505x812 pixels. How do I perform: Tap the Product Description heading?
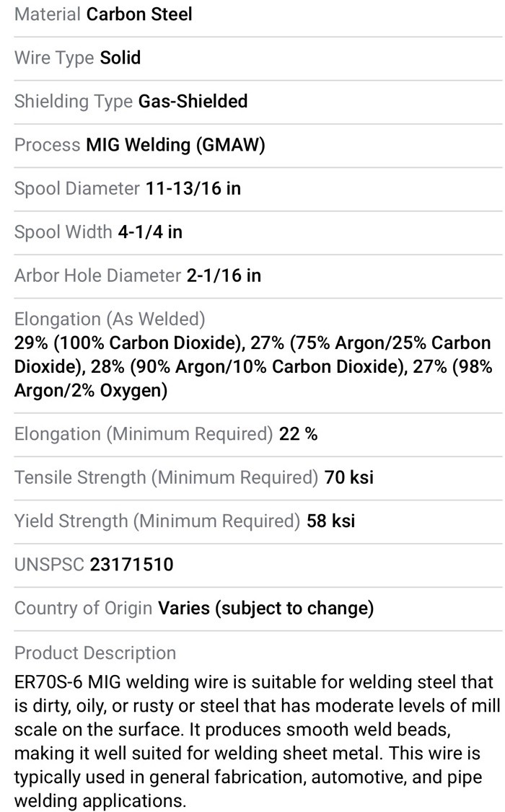pos(95,653)
